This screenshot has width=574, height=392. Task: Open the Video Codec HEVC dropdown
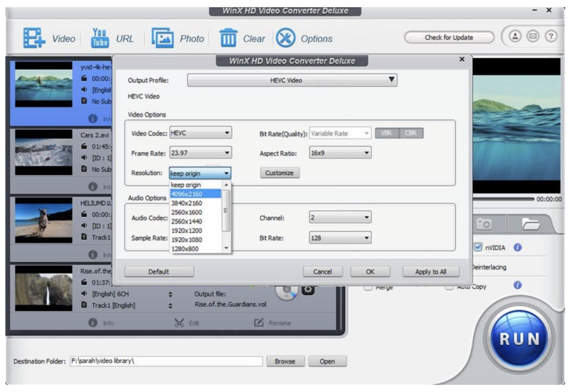tap(201, 132)
